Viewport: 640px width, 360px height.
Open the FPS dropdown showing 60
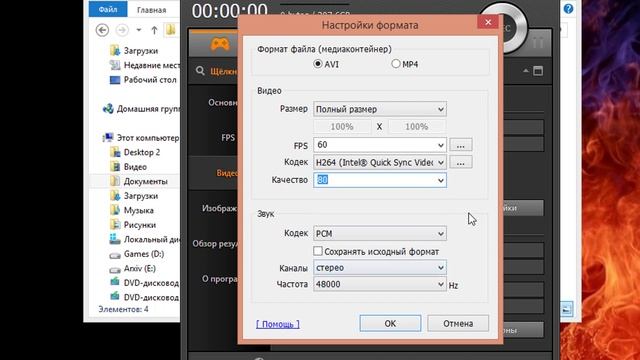(380, 145)
